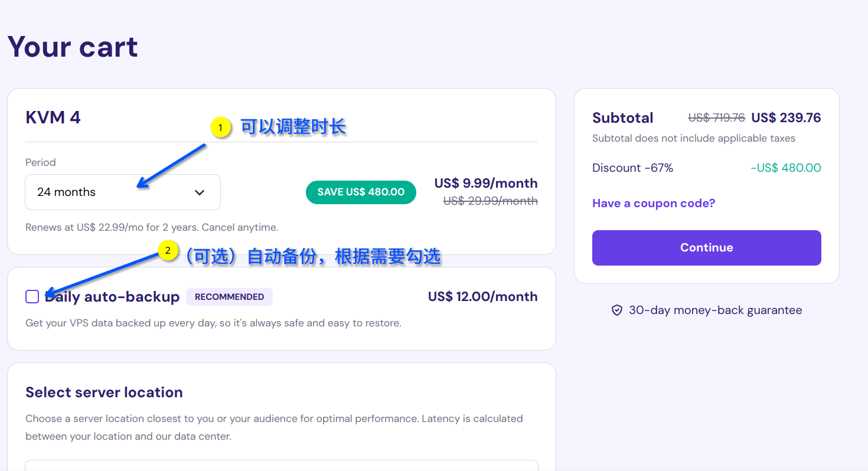This screenshot has height=471, width=868.
Task: Open the Have a coupon code? link
Action: [x=653, y=204]
